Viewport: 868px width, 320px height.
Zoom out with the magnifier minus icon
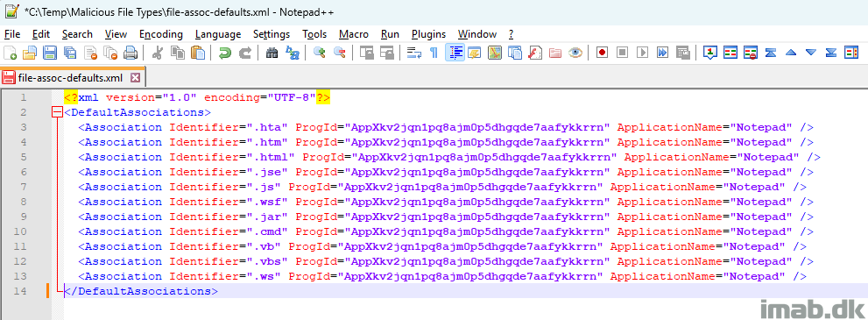pyautogui.click(x=339, y=53)
